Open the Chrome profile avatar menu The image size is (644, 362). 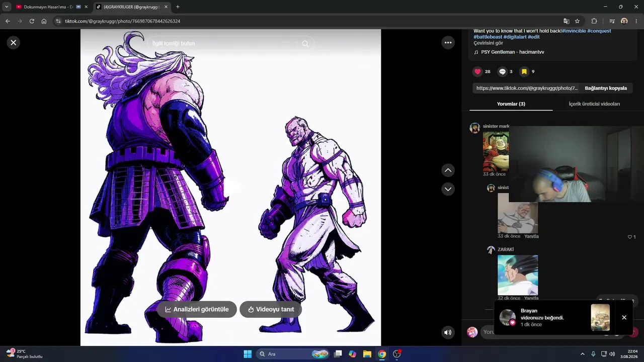(x=624, y=21)
